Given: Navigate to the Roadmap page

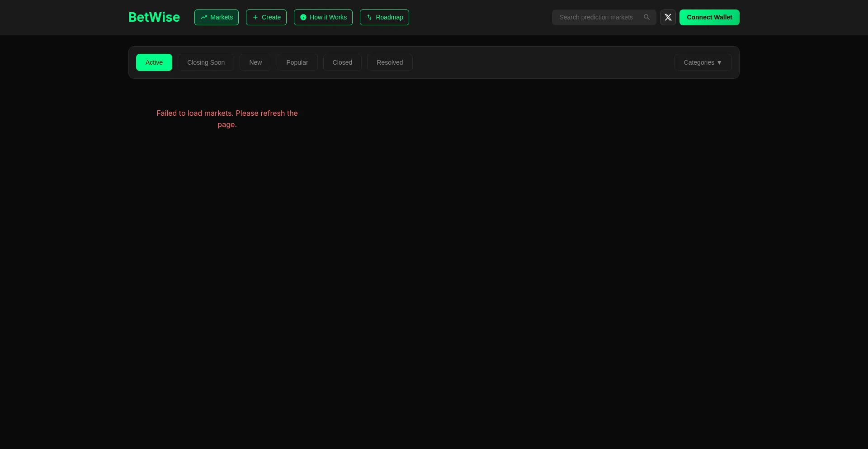Looking at the screenshot, I should [389, 17].
